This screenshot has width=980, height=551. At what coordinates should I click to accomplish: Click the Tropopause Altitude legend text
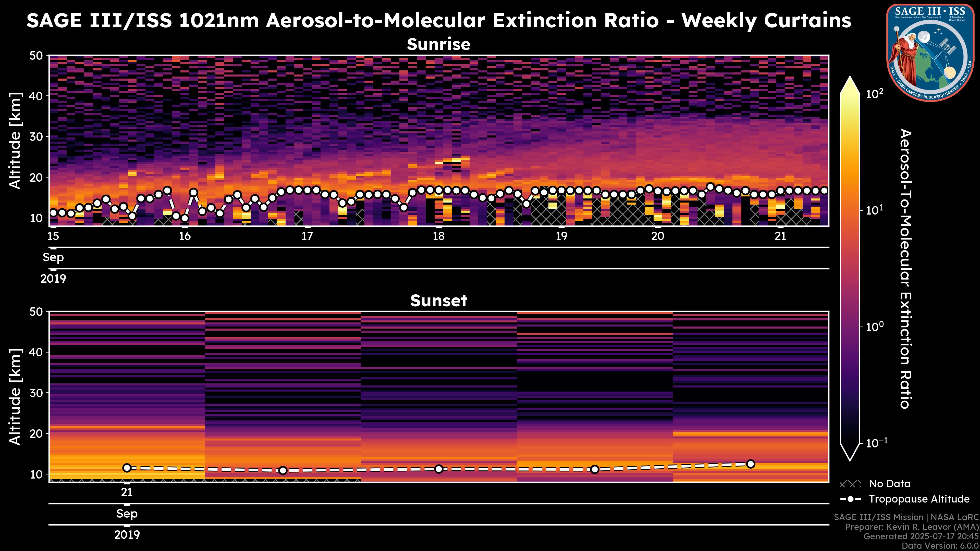point(919,499)
